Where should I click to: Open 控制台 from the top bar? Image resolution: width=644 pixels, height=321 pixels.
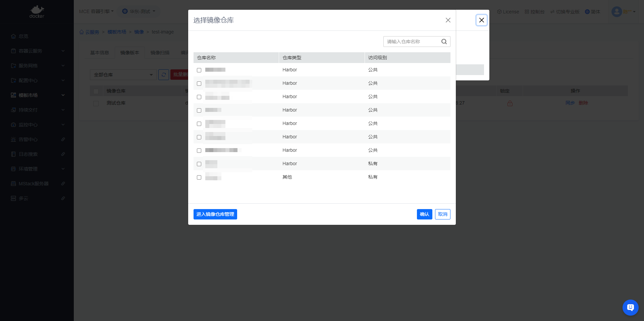[534, 12]
